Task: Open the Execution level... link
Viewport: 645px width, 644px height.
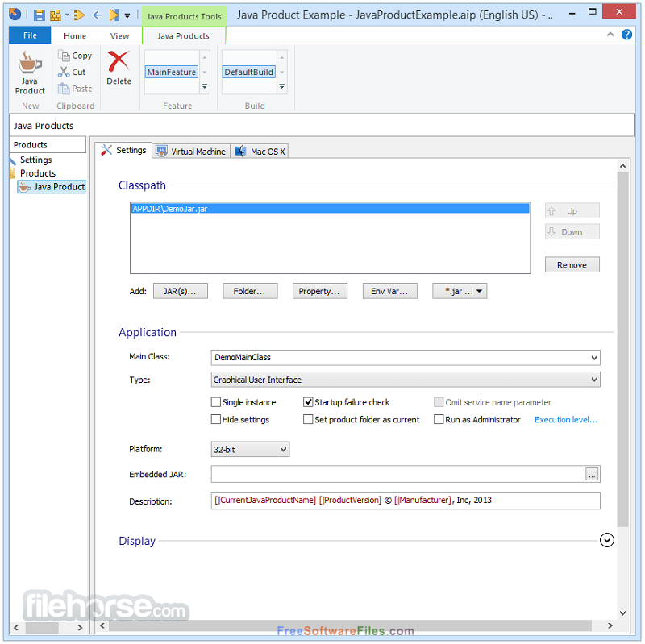Action: tap(566, 419)
